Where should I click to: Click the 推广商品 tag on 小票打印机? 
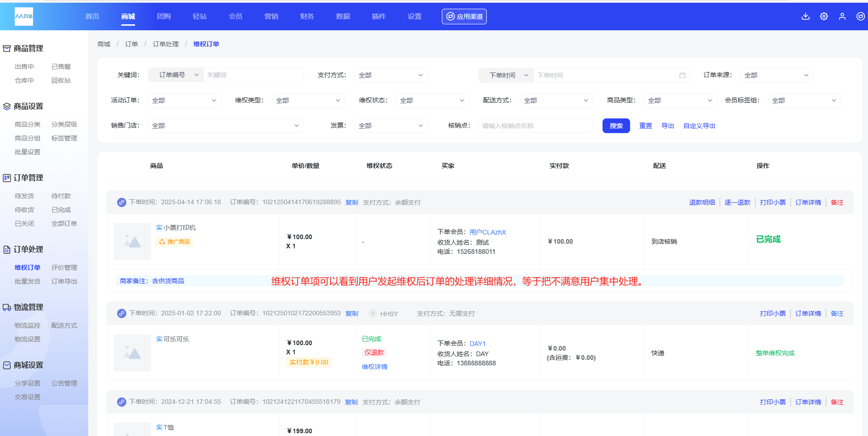pos(175,242)
